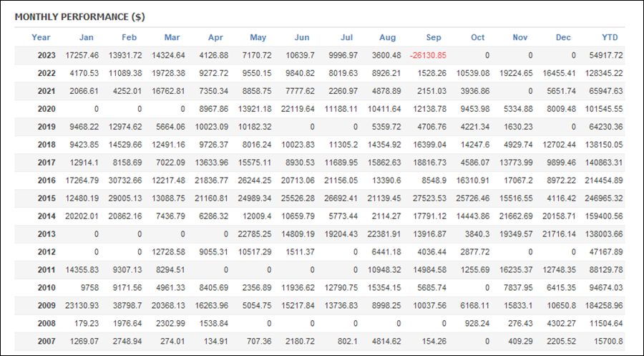This screenshot has width=644, height=356.
Task: Click the 2020 June value 22119.64
Action: tap(298, 109)
